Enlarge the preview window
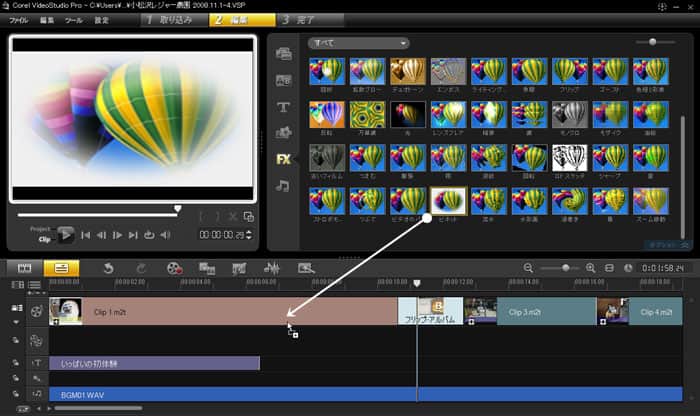 (249, 217)
